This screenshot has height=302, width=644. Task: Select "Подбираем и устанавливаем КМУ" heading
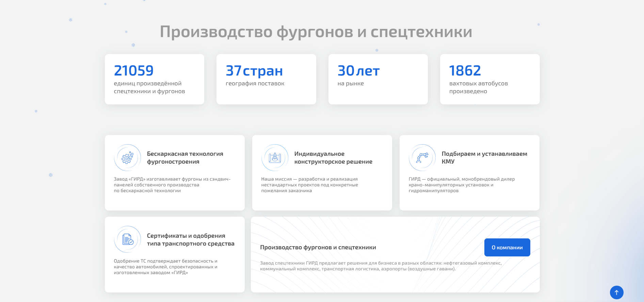pyautogui.click(x=484, y=157)
